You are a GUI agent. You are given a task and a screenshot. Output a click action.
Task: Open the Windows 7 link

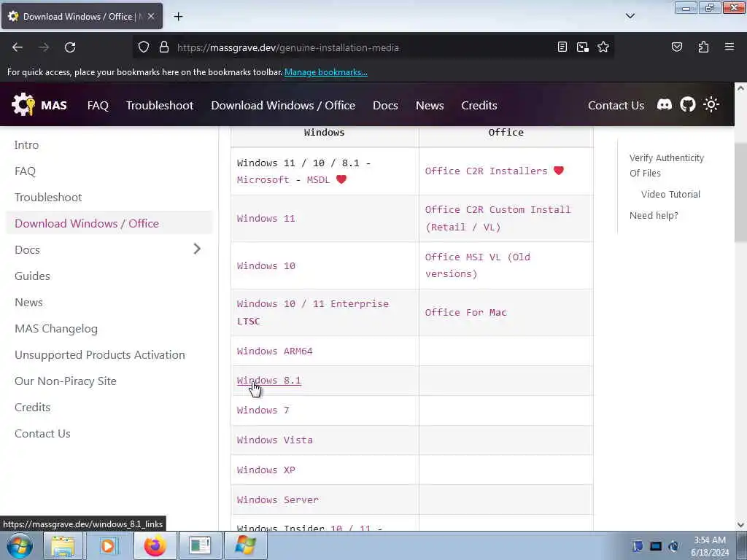click(x=263, y=410)
